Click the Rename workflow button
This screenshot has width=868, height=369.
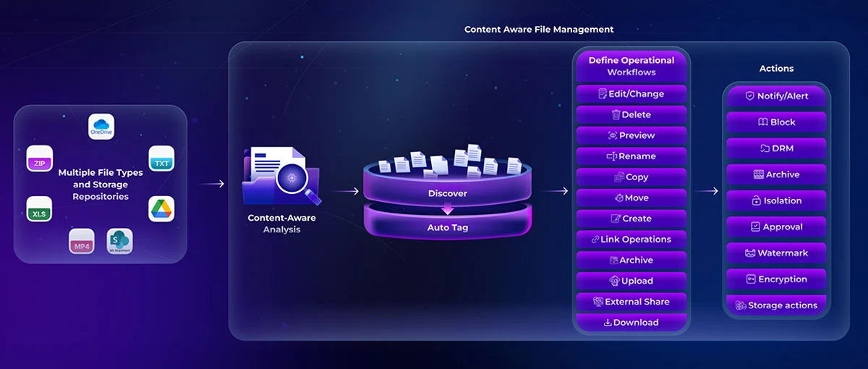click(x=631, y=156)
